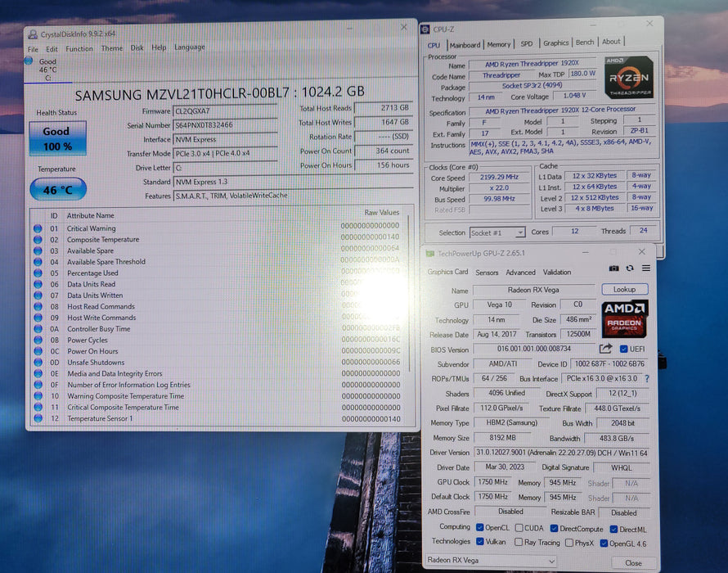Toggle the UEFI checkbox in GPU-Z

pyautogui.click(x=623, y=349)
